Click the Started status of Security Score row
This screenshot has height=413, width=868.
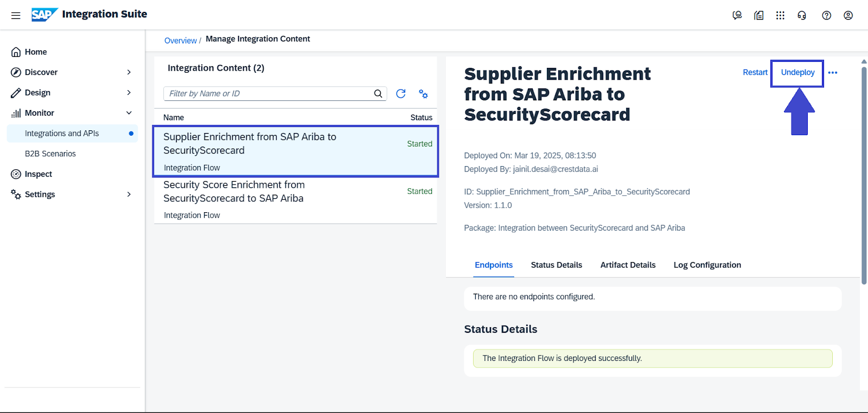click(x=419, y=192)
